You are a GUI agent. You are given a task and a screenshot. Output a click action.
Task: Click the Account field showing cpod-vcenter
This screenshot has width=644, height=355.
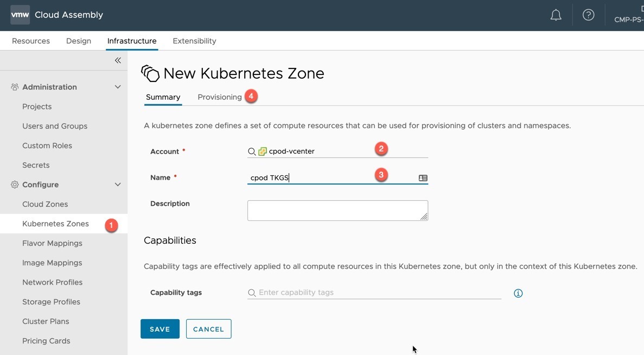coord(337,151)
